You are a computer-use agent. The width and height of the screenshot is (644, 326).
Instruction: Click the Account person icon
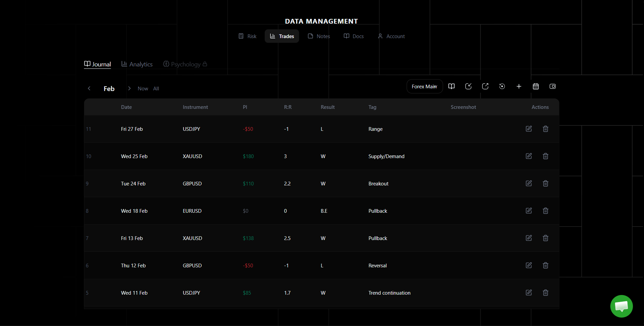[380, 36]
